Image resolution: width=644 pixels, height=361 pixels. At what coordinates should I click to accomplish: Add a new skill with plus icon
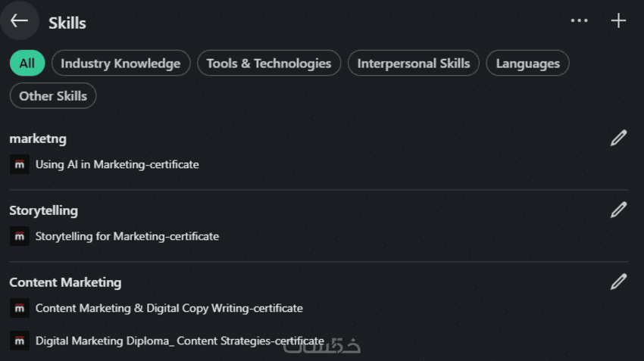point(618,21)
